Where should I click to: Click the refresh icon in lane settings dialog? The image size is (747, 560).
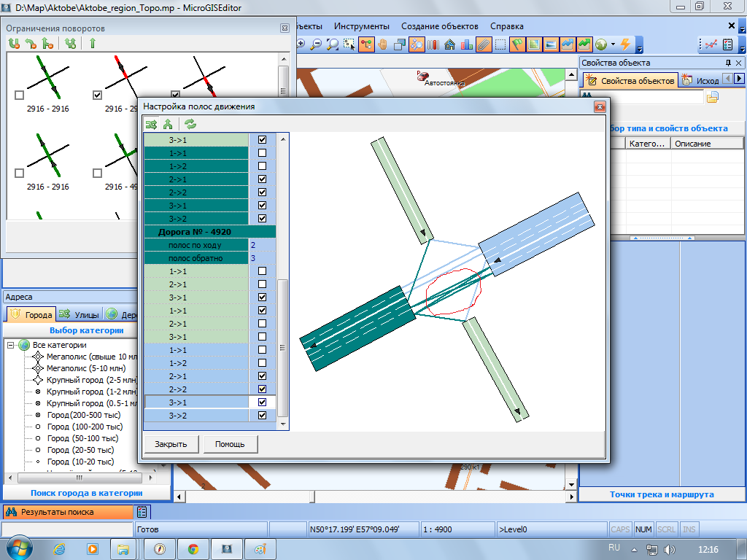pos(190,124)
